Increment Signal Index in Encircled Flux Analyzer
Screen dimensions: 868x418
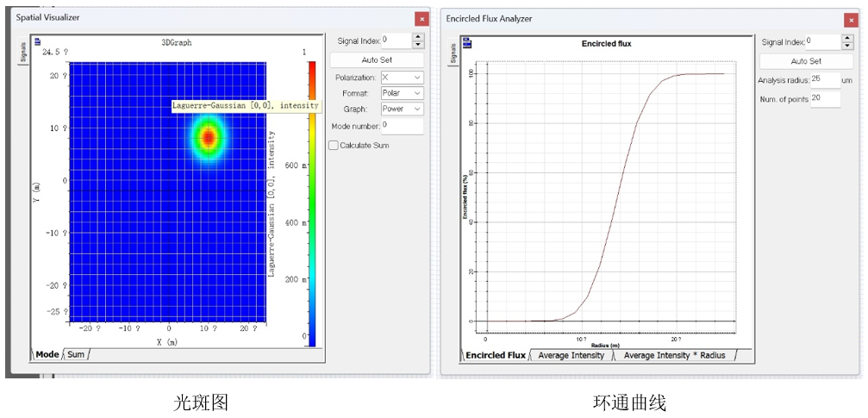click(847, 38)
